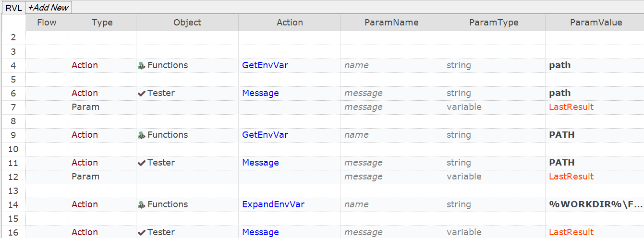Viewport: 644px width, 238px height.
Task: Click the bold PATH value in row 9
Action: click(x=561, y=135)
